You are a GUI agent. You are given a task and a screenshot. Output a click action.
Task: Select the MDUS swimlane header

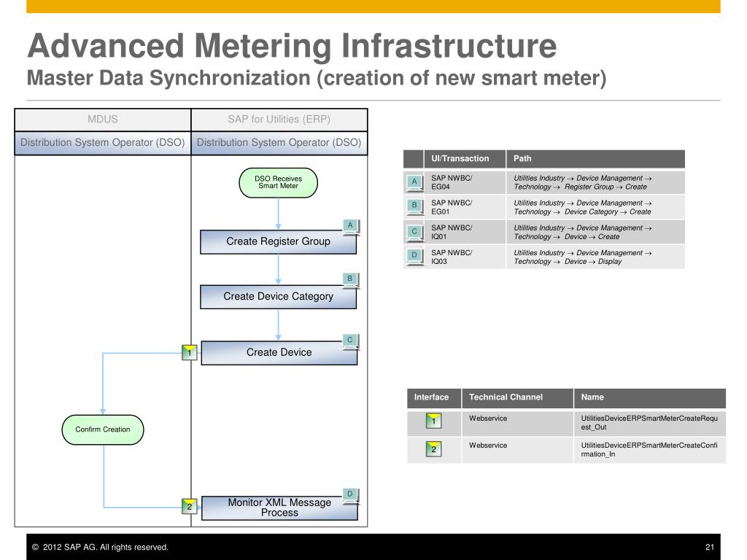coord(103,120)
